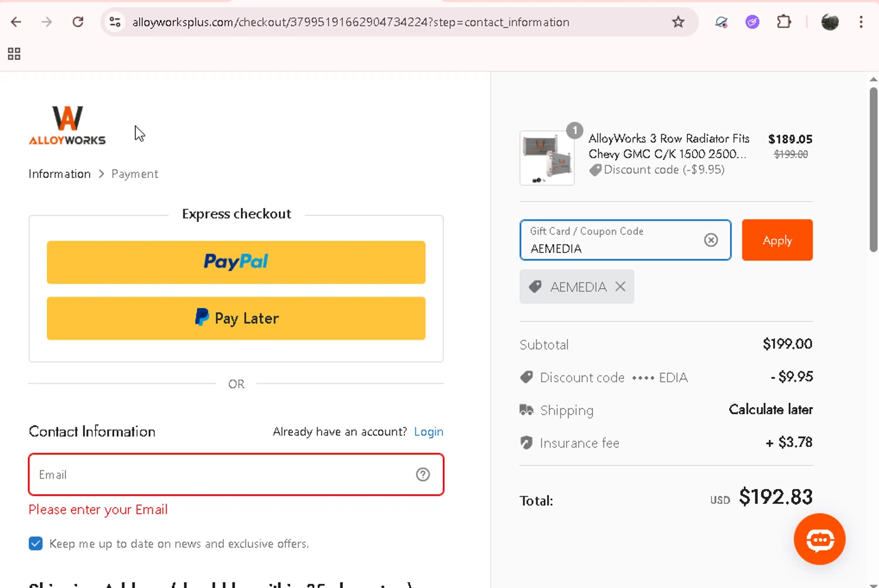The width and height of the screenshot is (879, 588).
Task: Open the site info icon in address bar
Action: (115, 22)
